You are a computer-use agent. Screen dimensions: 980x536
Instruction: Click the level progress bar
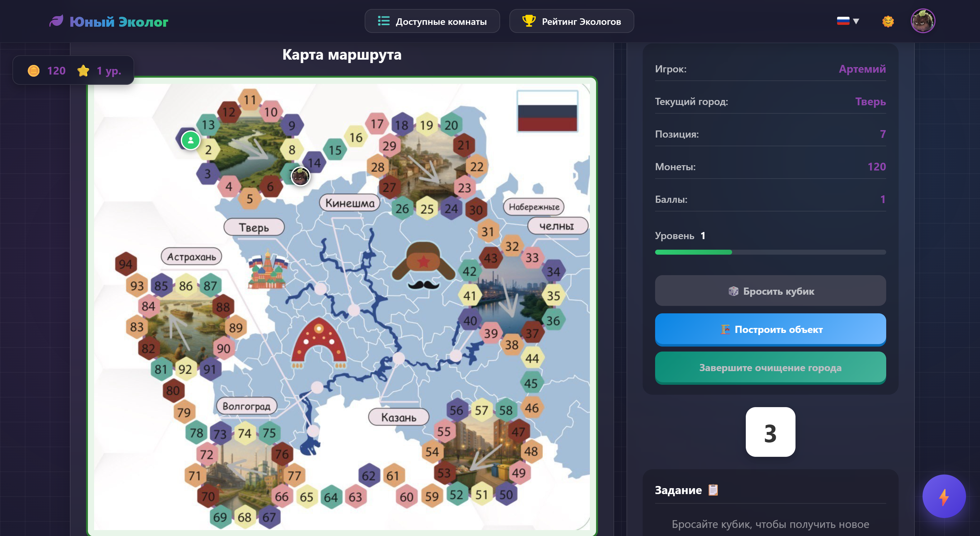[x=770, y=252]
